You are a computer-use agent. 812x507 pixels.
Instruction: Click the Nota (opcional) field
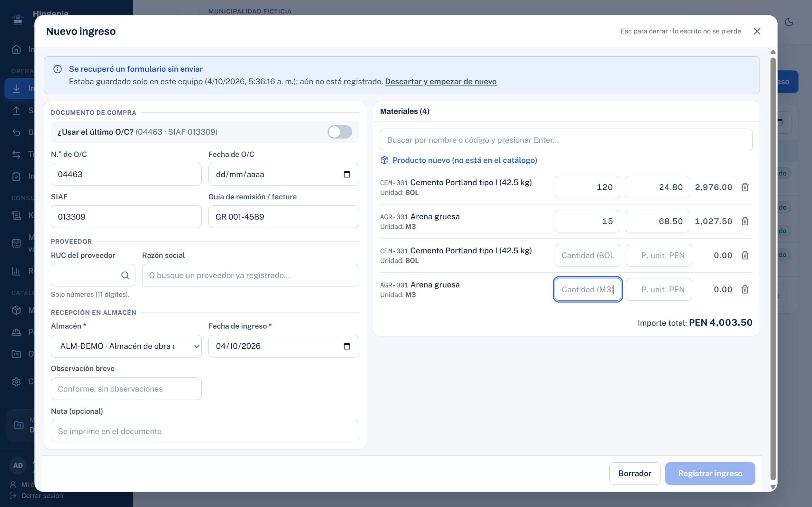coord(205,431)
